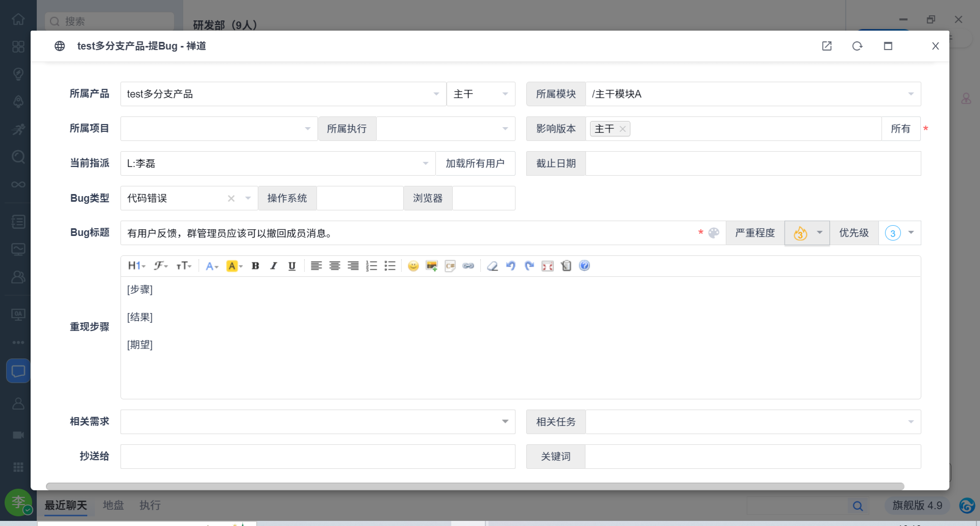Click 旗舰版 4.9 version label
This screenshot has width=980, height=526.
(917, 505)
